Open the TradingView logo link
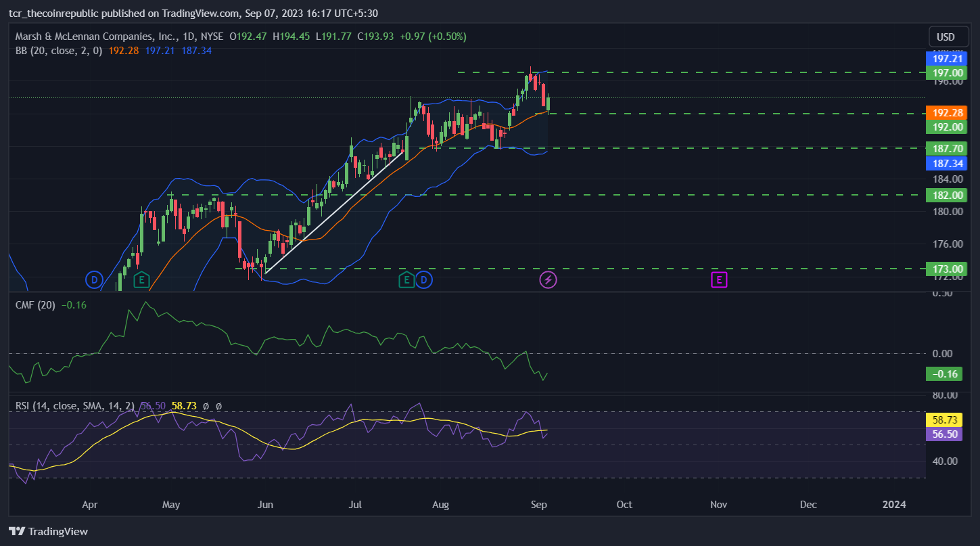This screenshot has height=546, width=980. (48, 531)
